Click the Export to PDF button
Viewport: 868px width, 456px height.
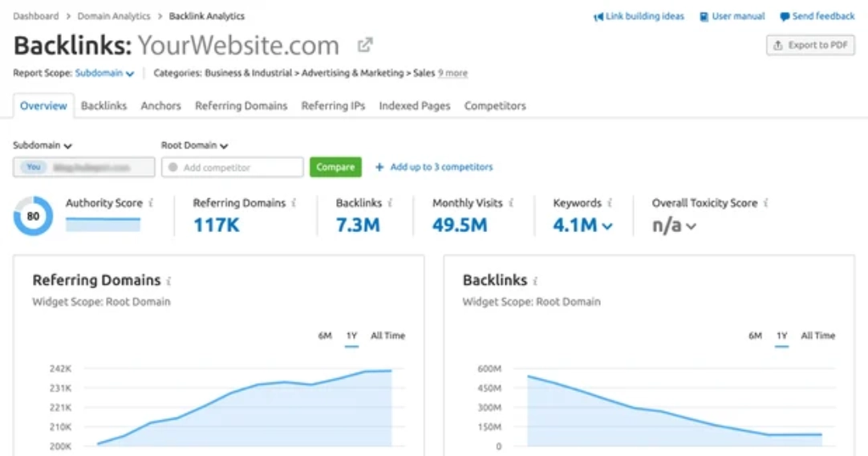810,46
